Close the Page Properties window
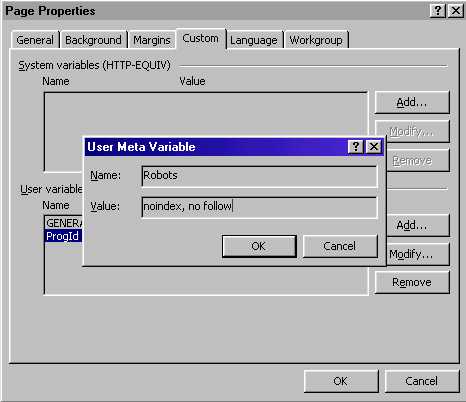Viewport: 466px width, 402px height. pyautogui.click(x=456, y=11)
